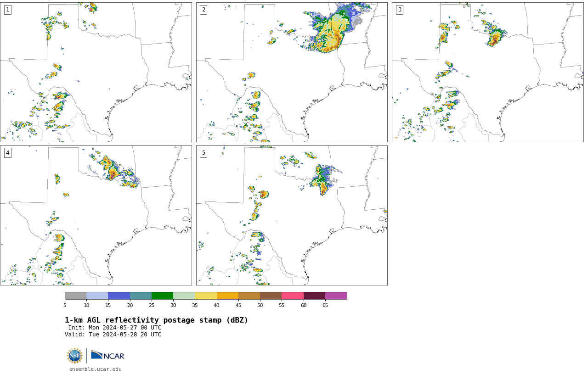The width and height of the screenshot is (588, 374).
Task: Select the gray 5-10 dBZ swatch
Action: click(x=75, y=296)
